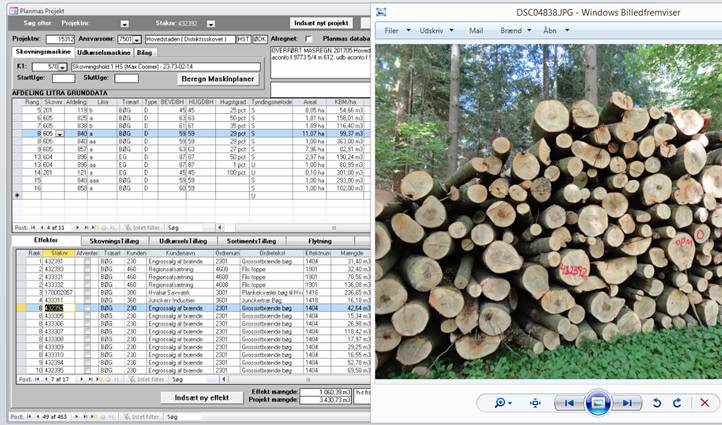Go to next picture in viewer

click(x=627, y=403)
